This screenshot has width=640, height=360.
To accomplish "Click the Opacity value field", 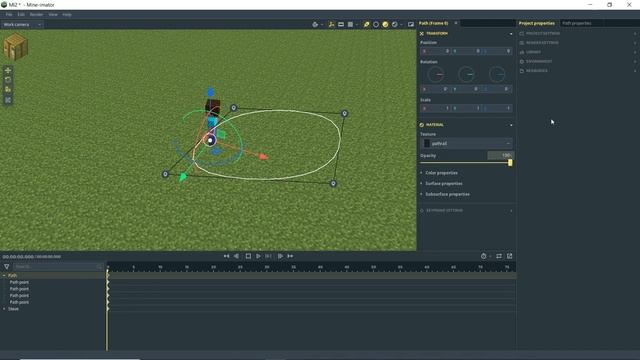I will [x=500, y=156].
